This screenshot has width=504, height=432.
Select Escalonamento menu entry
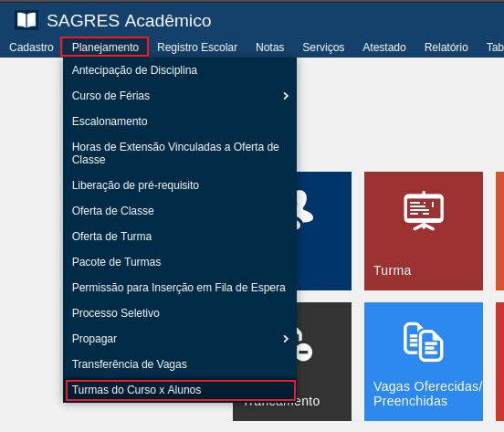180,121
